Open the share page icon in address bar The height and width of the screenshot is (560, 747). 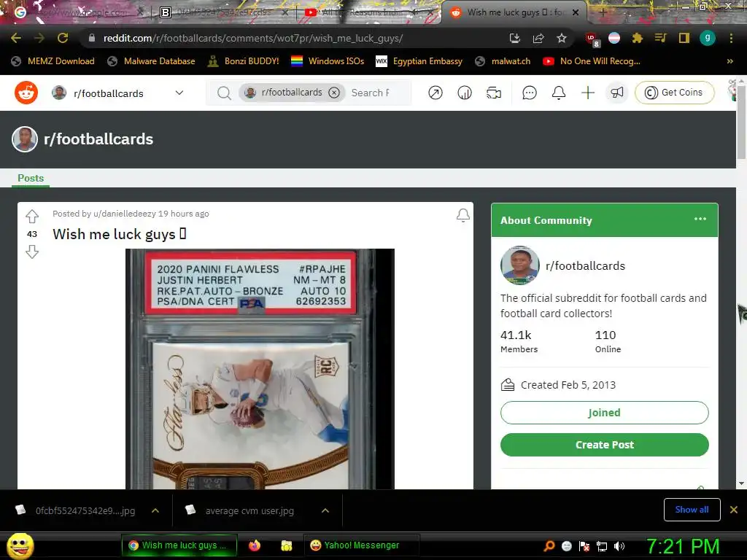(x=538, y=38)
